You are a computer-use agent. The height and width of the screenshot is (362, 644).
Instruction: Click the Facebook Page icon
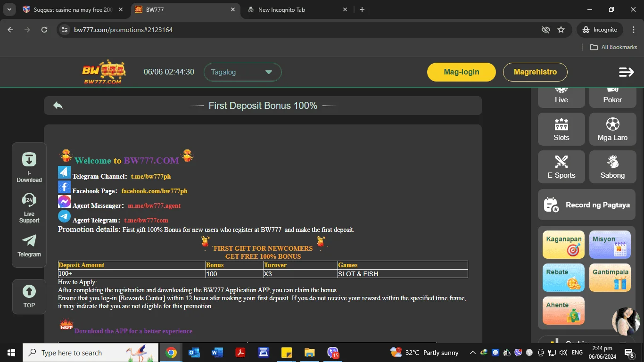pyautogui.click(x=64, y=187)
